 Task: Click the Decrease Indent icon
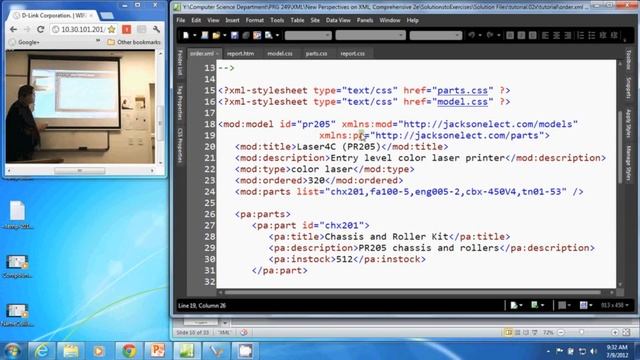tap(603, 36)
